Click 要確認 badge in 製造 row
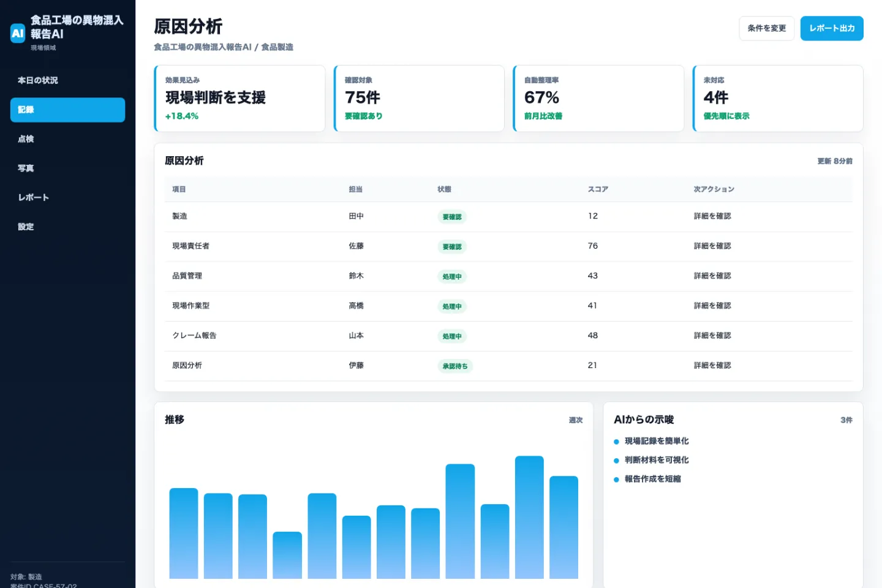 (x=452, y=217)
